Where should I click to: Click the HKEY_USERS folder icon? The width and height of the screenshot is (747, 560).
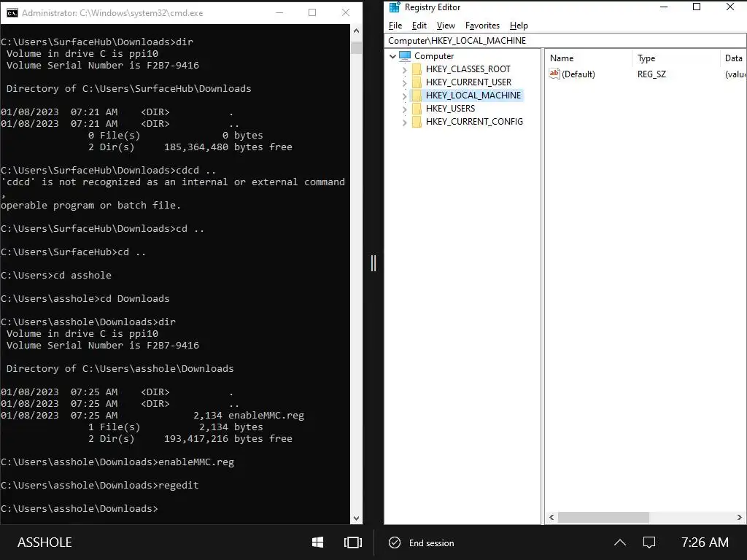point(417,109)
